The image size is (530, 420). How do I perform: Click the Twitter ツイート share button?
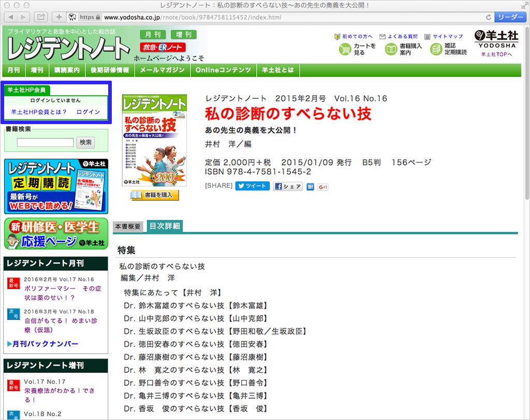pyautogui.click(x=252, y=186)
